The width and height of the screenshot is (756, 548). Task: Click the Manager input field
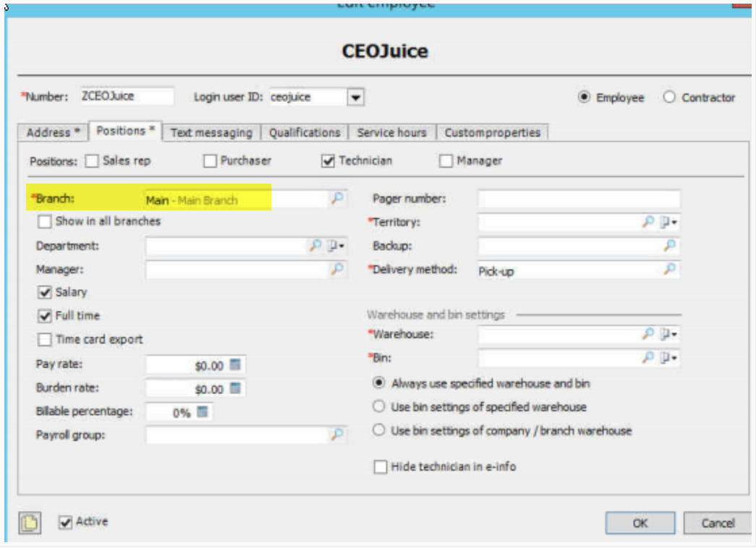click(237, 270)
